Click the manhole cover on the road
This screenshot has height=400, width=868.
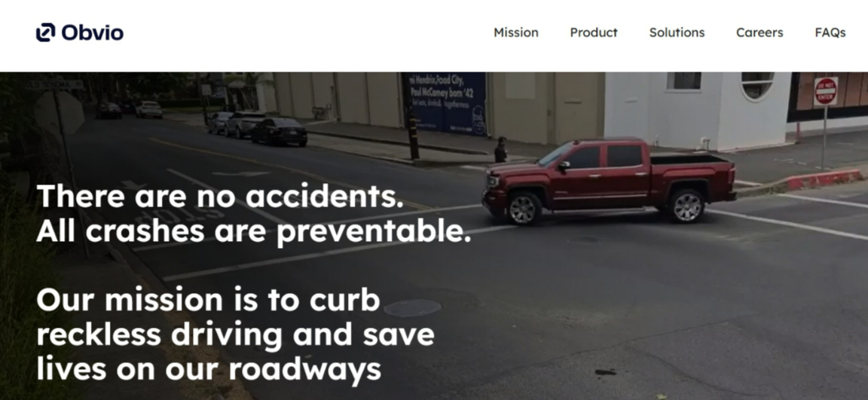click(412, 307)
